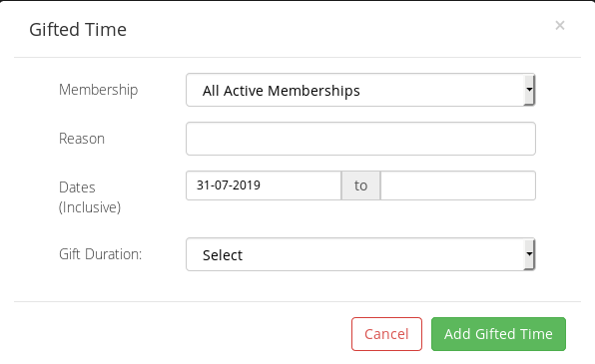Close the Gifted Time dialog with X
The height and width of the screenshot is (364, 595).
coord(560,25)
